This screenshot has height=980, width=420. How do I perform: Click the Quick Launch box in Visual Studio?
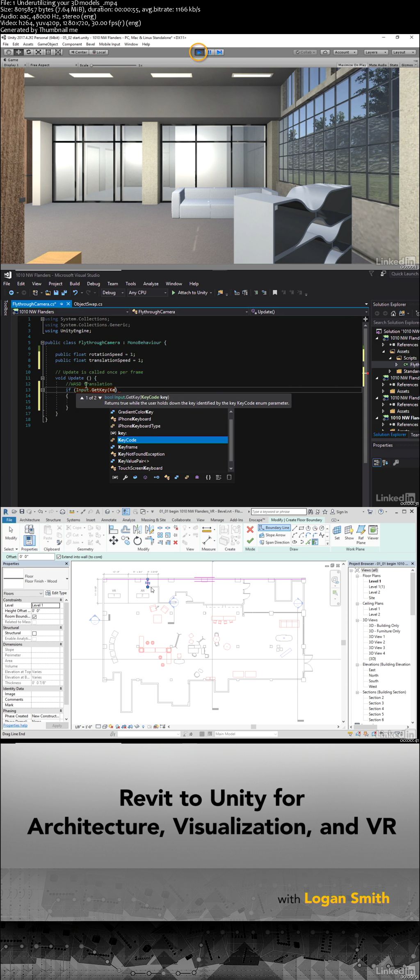click(x=404, y=274)
